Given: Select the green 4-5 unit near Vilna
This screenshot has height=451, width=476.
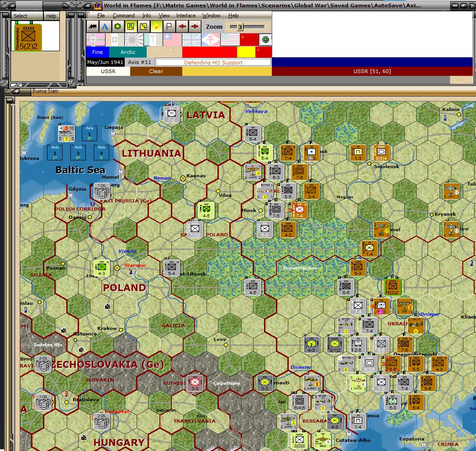Looking at the screenshot, I should 206,210.
